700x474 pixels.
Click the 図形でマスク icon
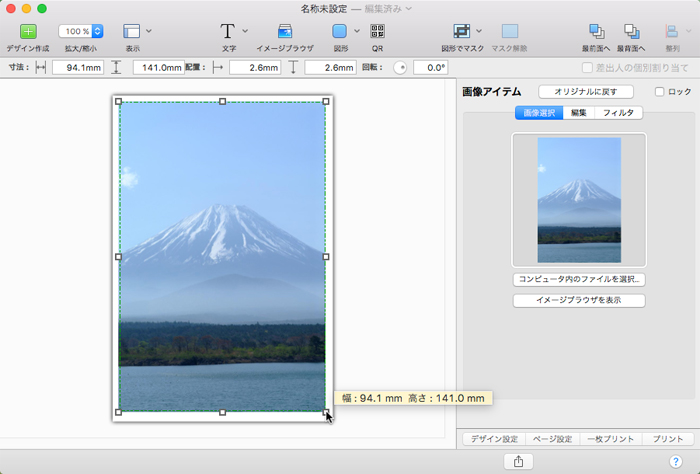461,31
